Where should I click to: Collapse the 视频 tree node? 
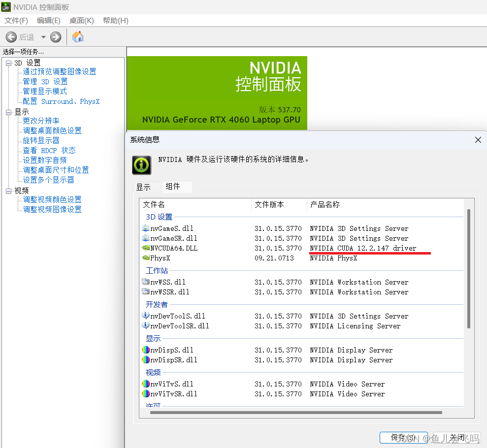click(9, 191)
